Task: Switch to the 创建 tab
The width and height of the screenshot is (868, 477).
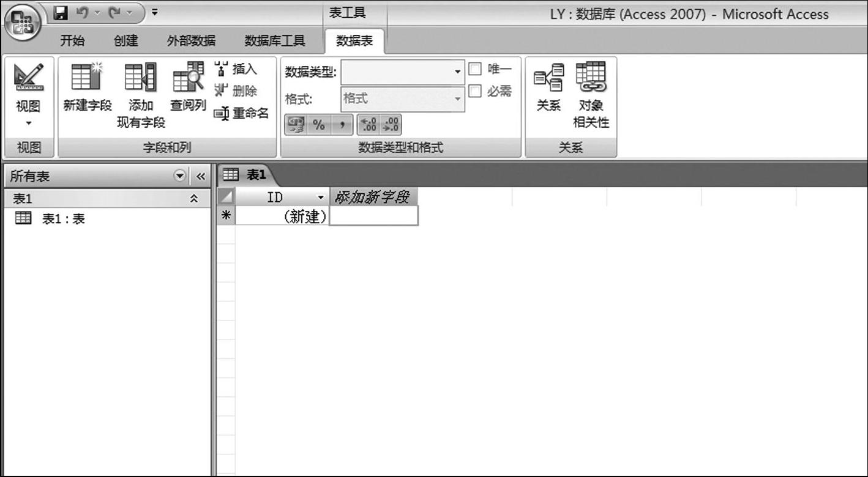Action: tap(125, 41)
